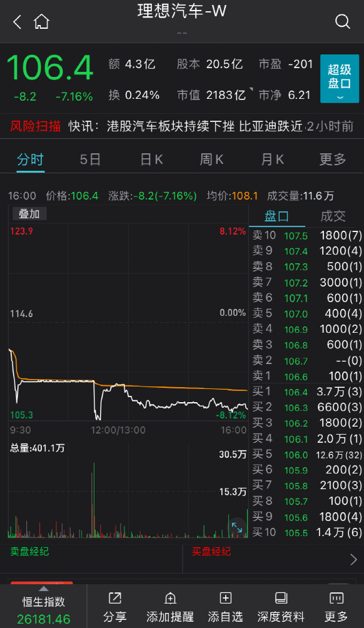Screen dimensions: 364x628
Task: Switch to 5日 chart tab
Action: pos(90,160)
